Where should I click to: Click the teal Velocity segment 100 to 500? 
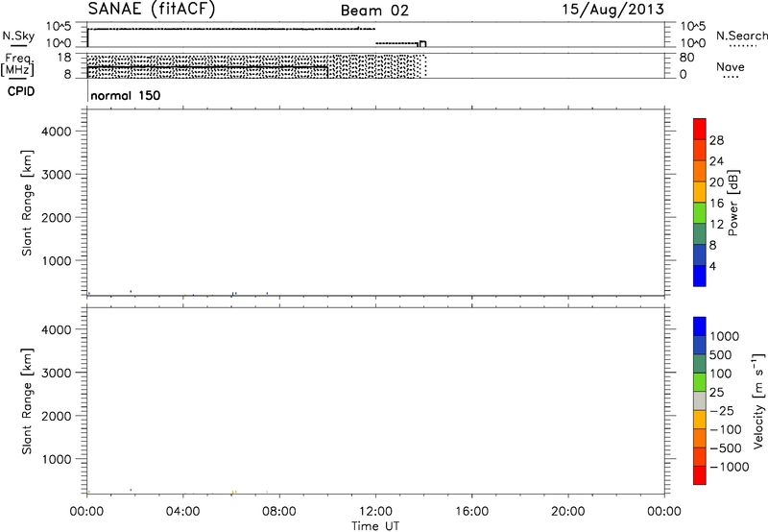click(x=700, y=364)
